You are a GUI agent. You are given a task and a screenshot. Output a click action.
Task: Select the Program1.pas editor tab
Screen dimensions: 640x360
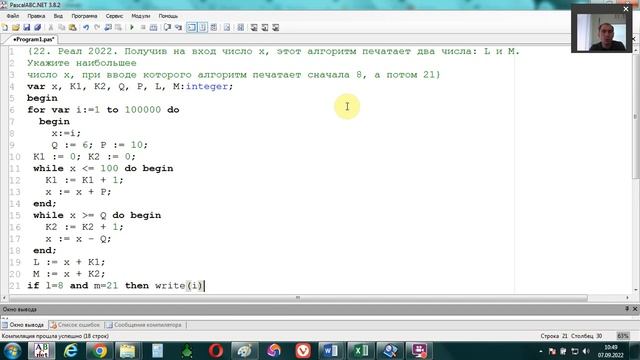(33, 40)
